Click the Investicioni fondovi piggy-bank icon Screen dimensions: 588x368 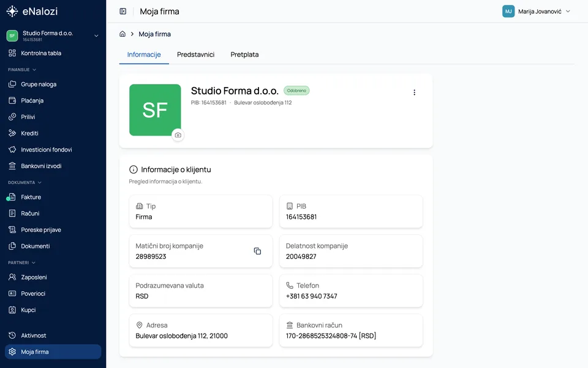point(12,150)
